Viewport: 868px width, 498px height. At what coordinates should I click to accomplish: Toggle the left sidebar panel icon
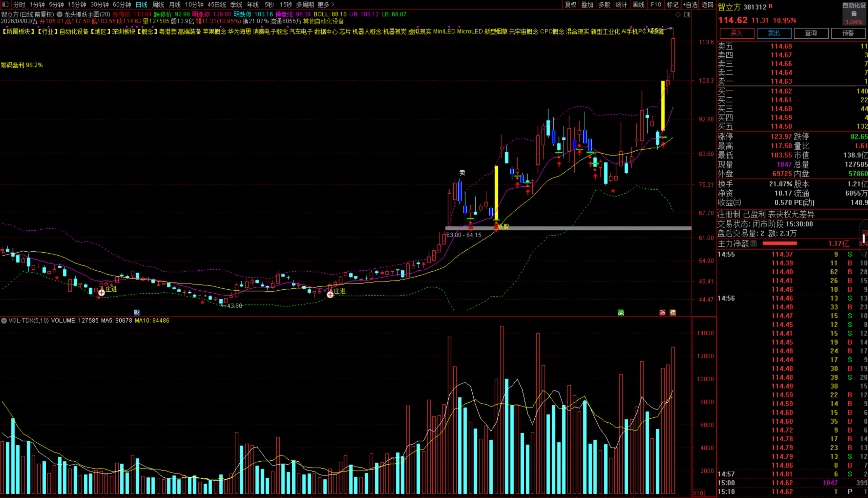click(x=5, y=4)
